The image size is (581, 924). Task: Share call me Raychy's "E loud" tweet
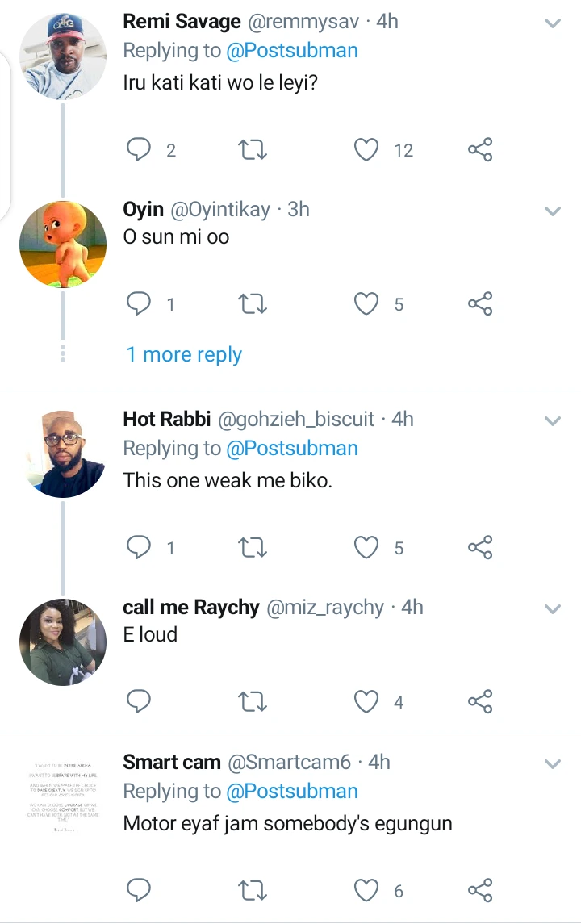click(x=480, y=702)
